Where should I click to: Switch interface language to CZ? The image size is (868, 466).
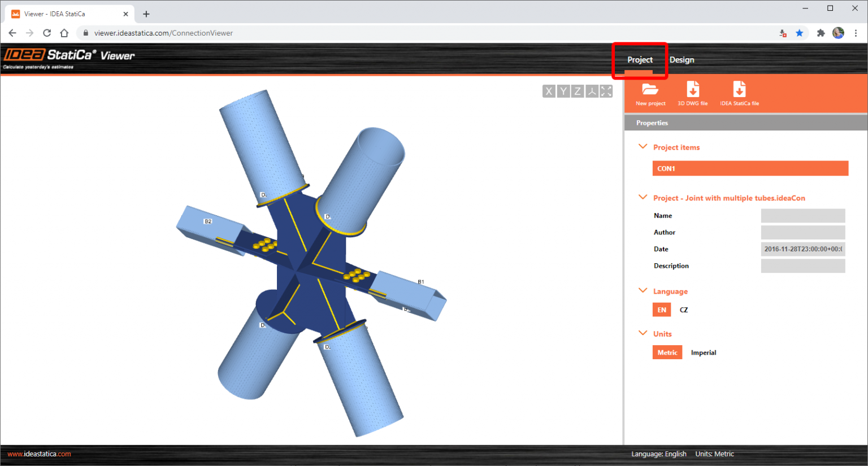point(683,310)
